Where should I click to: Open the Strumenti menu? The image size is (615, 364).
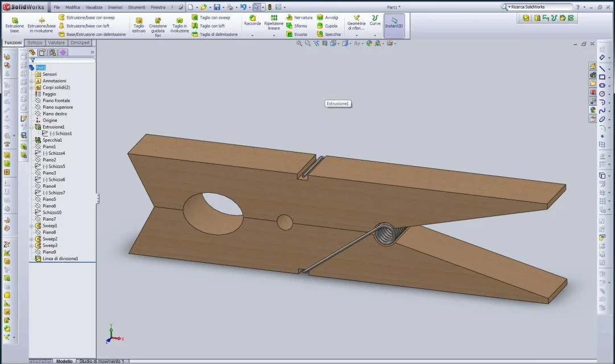pos(137,7)
